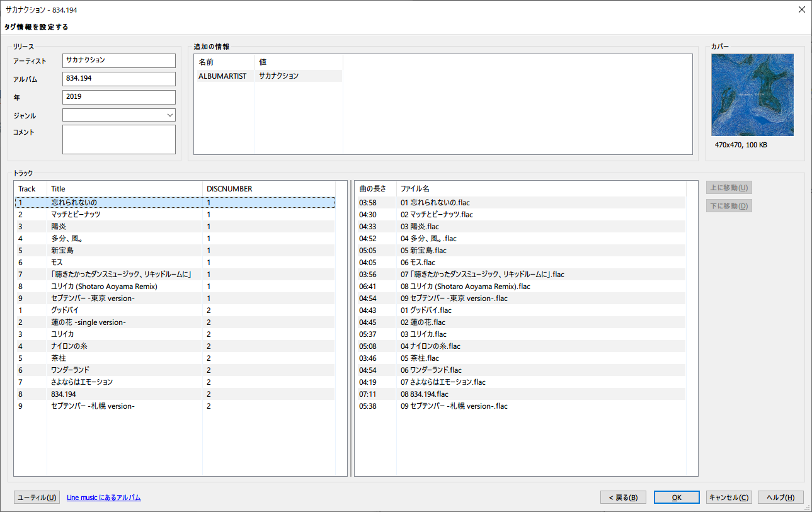Image resolution: width=812 pixels, height=512 pixels.
Task: Select track title マッチとピーナッツ
Action: [76, 215]
